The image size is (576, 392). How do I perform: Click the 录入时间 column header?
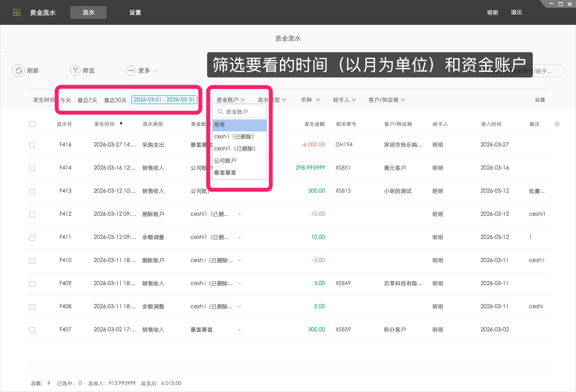[491, 124]
